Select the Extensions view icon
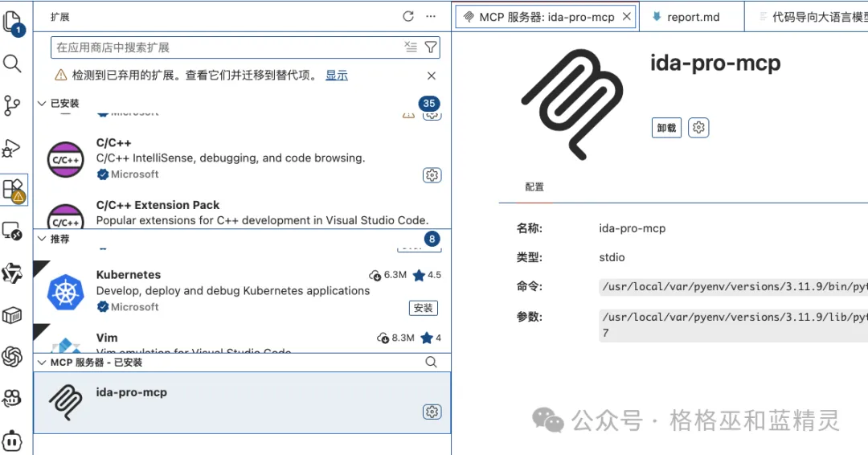The width and height of the screenshot is (868, 455). coord(14,190)
